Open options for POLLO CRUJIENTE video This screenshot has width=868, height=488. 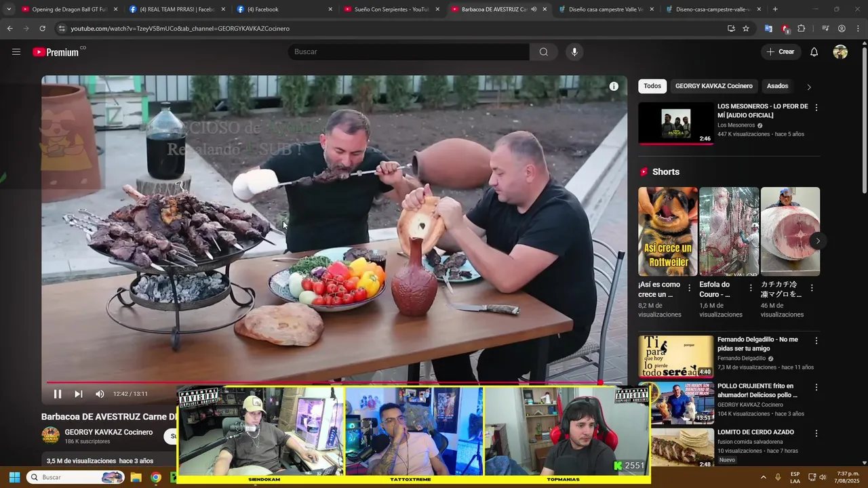[x=816, y=387]
